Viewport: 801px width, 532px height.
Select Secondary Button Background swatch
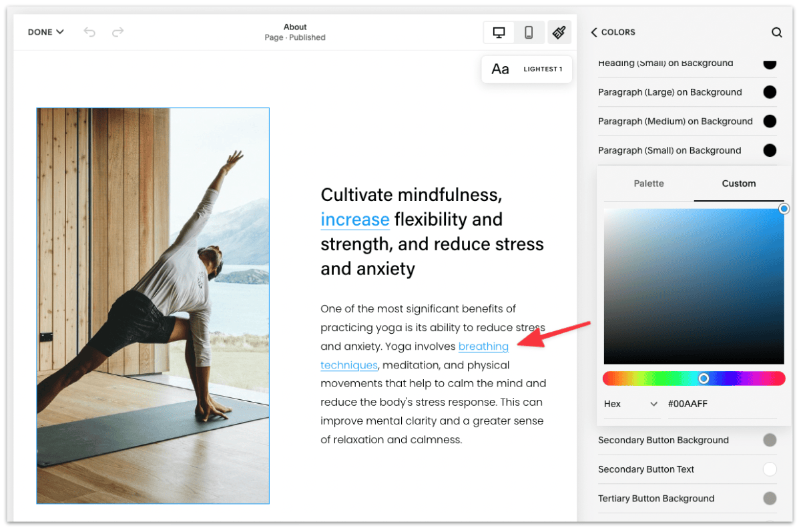coord(769,440)
